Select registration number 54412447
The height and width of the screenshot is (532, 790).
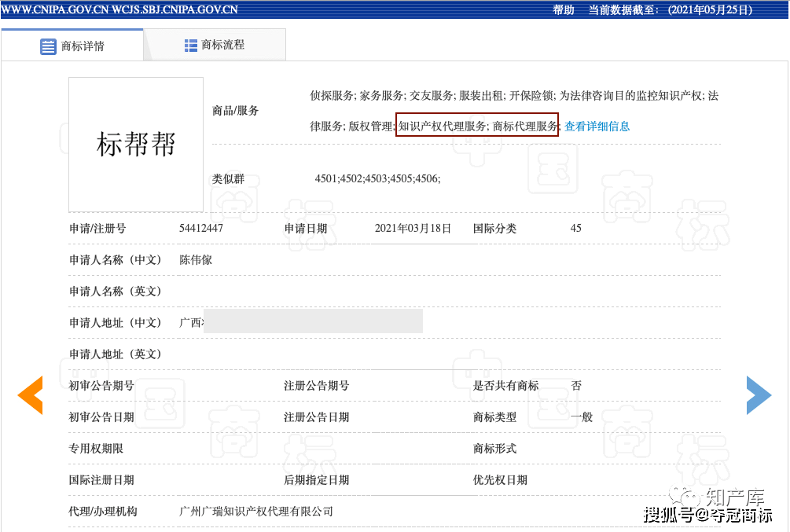tap(201, 228)
